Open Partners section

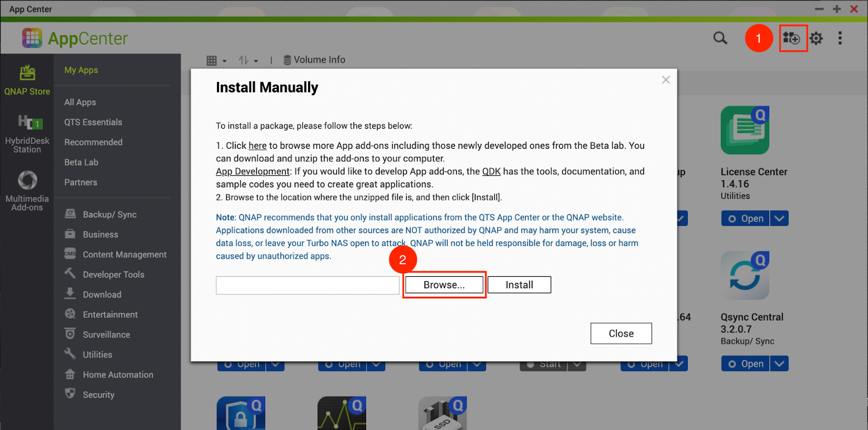click(x=81, y=182)
